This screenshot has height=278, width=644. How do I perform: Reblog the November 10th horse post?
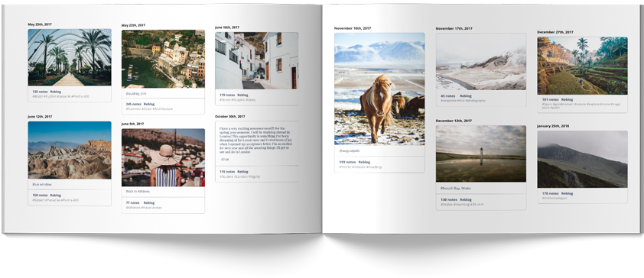(x=364, y=163)
